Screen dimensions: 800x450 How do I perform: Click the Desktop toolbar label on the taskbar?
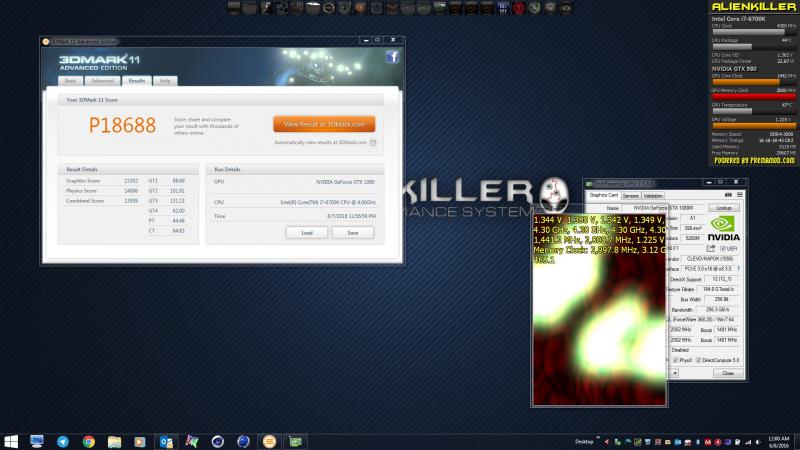[584, 442]
